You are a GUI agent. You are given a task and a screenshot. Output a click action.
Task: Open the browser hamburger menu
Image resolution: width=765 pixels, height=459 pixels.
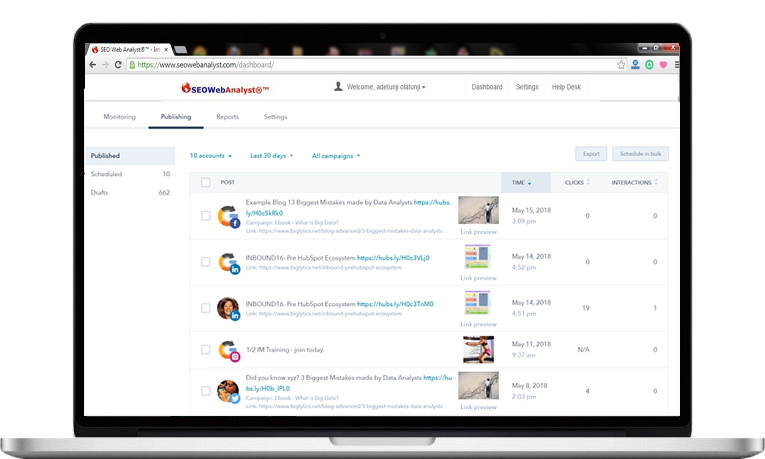click(x=675, y=65)
